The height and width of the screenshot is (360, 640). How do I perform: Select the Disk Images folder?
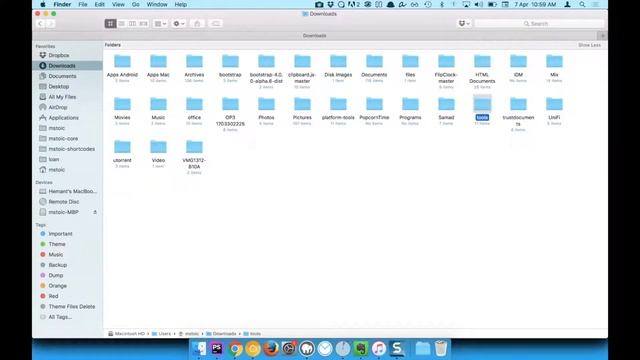338,68
